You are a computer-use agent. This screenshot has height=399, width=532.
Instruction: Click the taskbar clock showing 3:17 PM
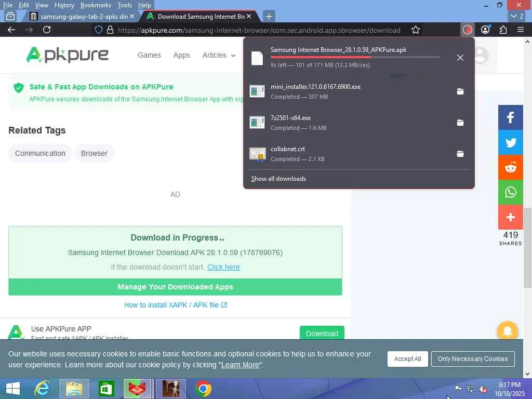(510, 389)
